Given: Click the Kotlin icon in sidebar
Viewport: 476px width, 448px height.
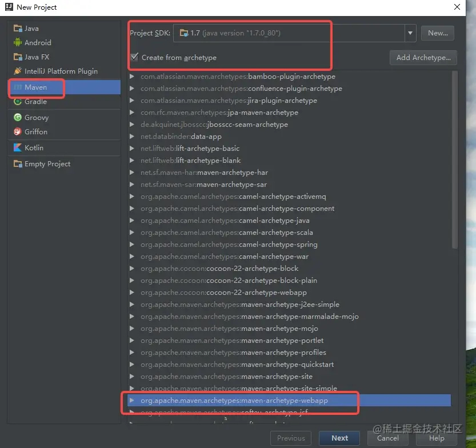Looking at the screenshot, I should pos(18,148).
